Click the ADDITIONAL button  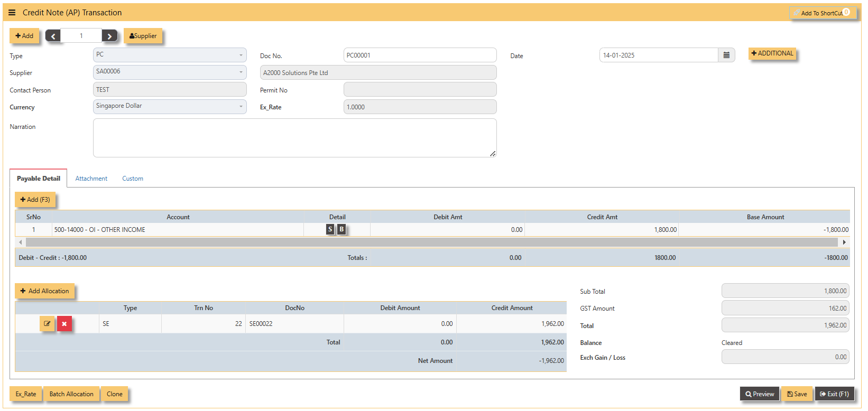[772, 53]
